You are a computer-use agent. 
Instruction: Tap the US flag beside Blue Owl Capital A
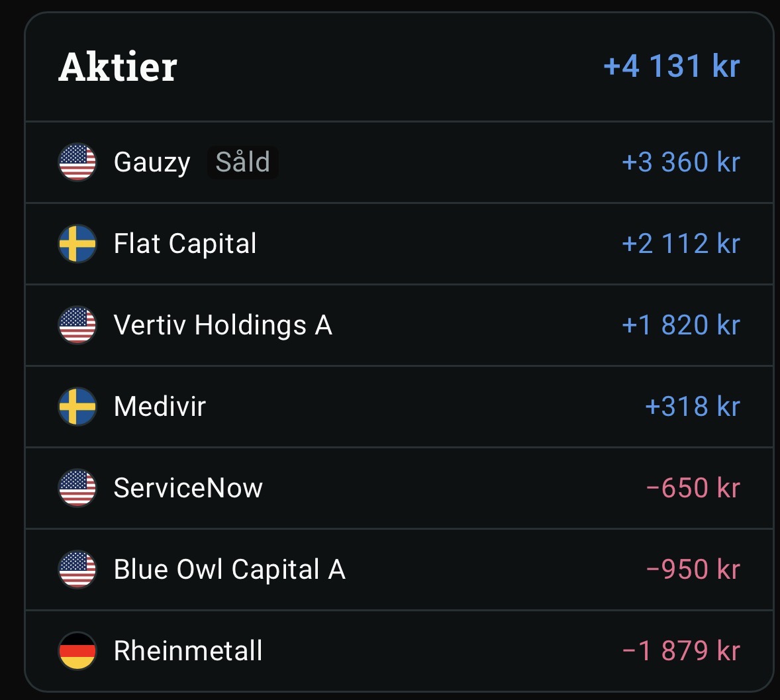pos(77,570)
